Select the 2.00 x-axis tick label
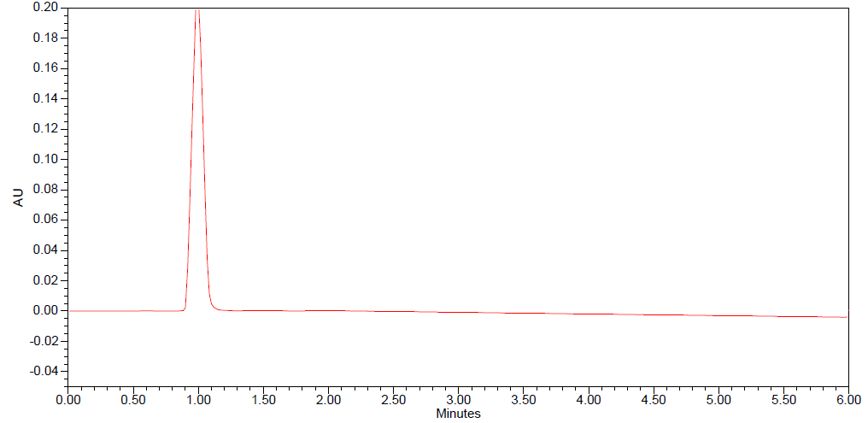Screen dimensions: 868x423 click(328, 400)
